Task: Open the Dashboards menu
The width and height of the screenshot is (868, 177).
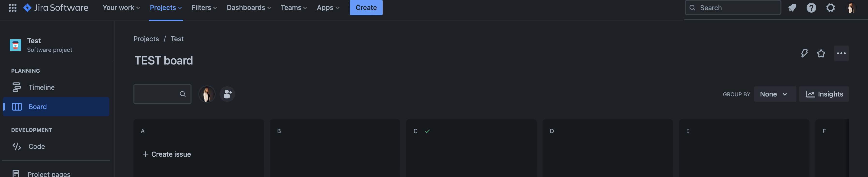Action: pos(248,8)
